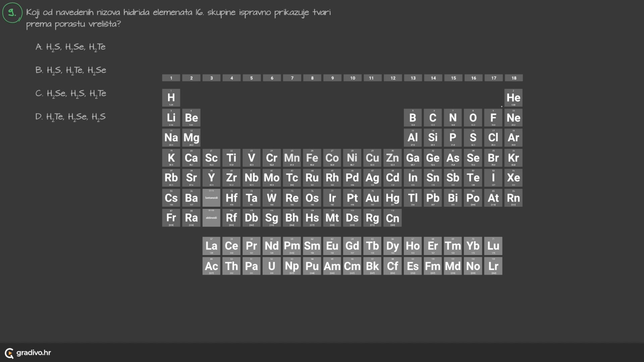Select answer B: H2S, H2Te, H2Se
Viewport: 644px width, 362px height.
(x=71, y=70)
